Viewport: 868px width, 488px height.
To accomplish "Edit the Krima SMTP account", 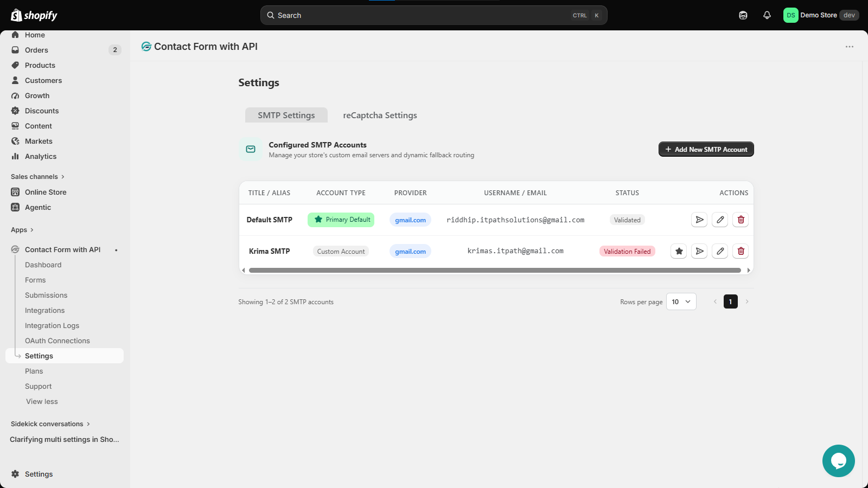I will pos(720,251).
